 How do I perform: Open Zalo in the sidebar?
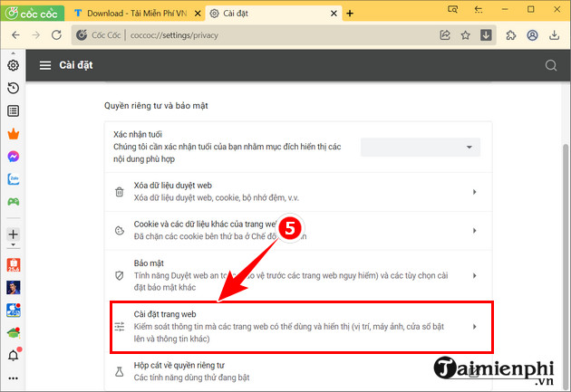click(x=14, y=179)
